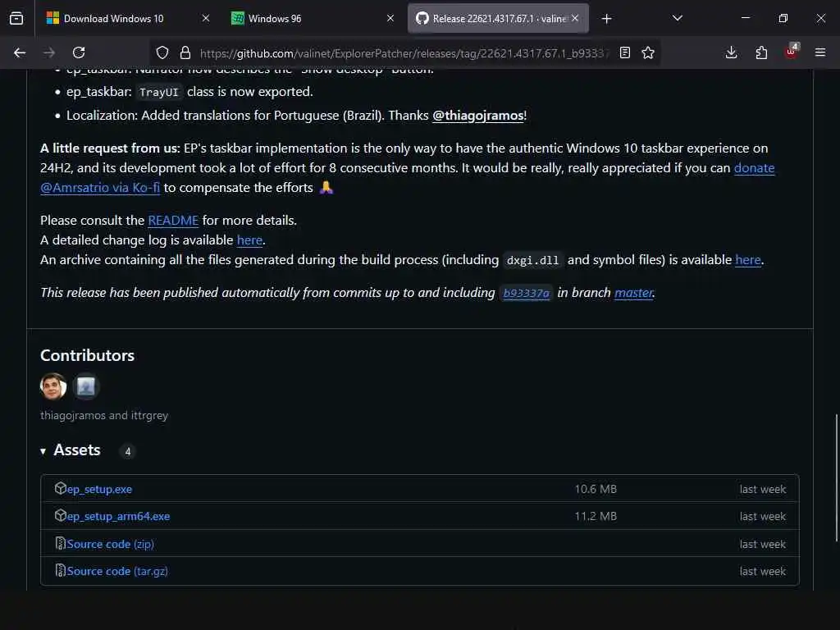
Task: View thiagojramos contributor avatar
Action: tap(53, 386)
